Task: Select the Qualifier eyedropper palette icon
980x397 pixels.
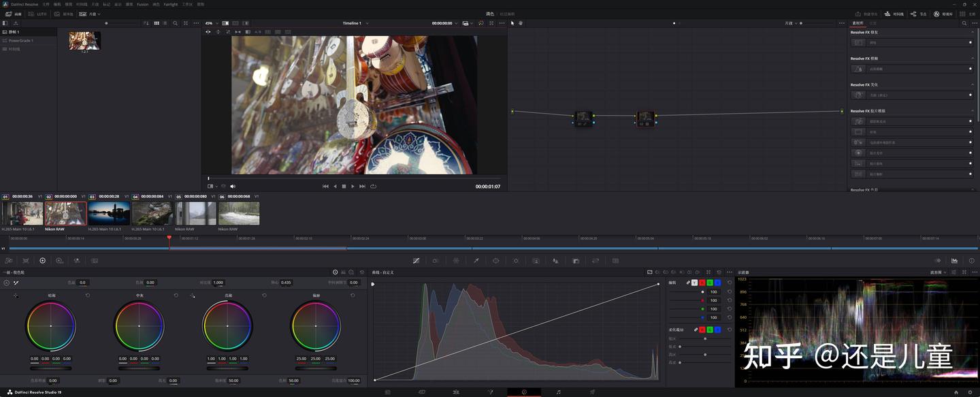Action: coord(476,261)
